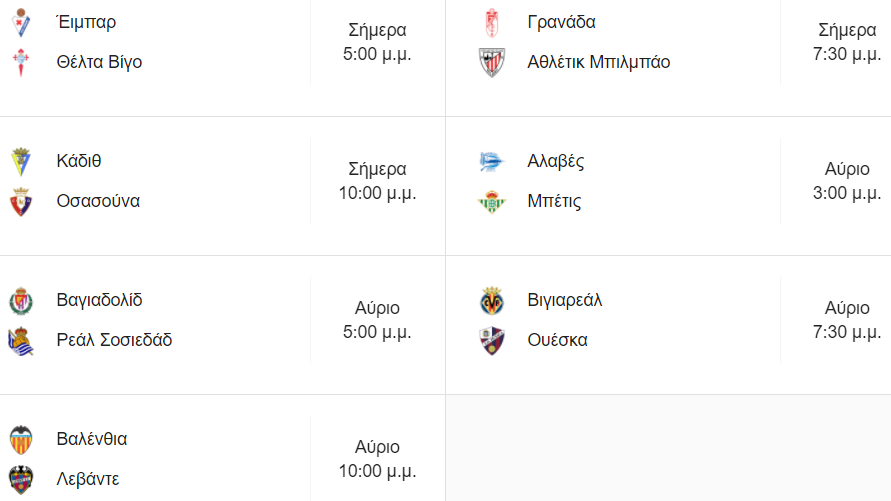Viewport: 891px width, 501px height.
Task: Select the Σήμερα 7:30 μ.μ. match time
Action: tap(846, 42)
